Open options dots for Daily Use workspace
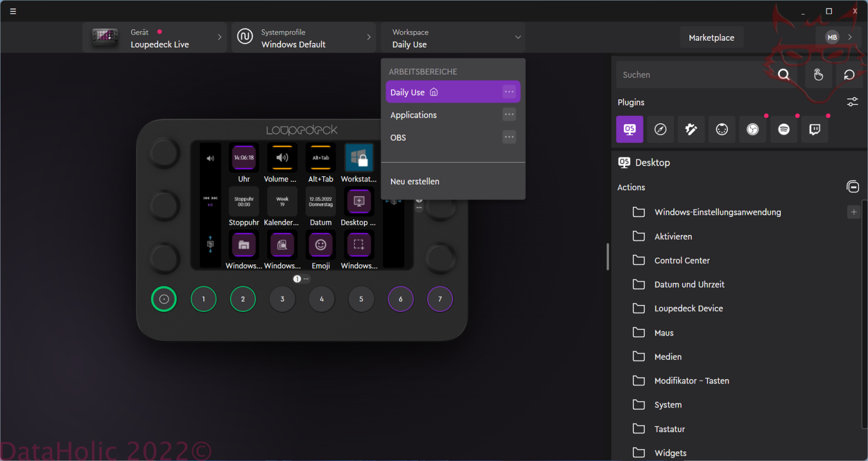Viewport: 868px width, 461px height. click(x=509, y=92)
